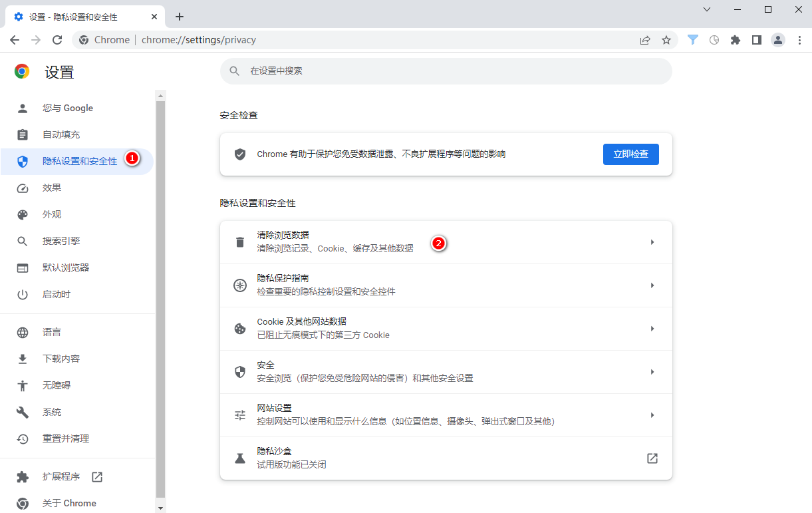Open the blue funnel extension icon
The width and height of the screenshot is (812, 513).
coord(693,40)
